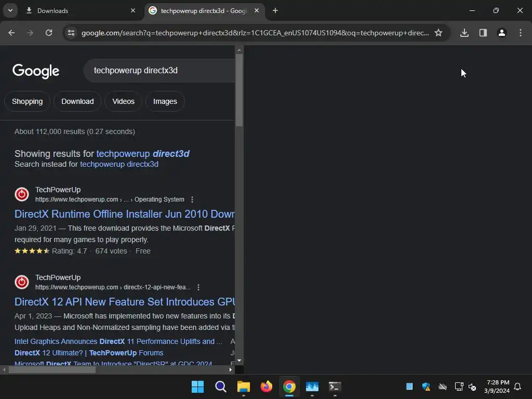Select the techpowerup directx3d Google tab
This screenshot has height=399, width=532.
point(204,10)
